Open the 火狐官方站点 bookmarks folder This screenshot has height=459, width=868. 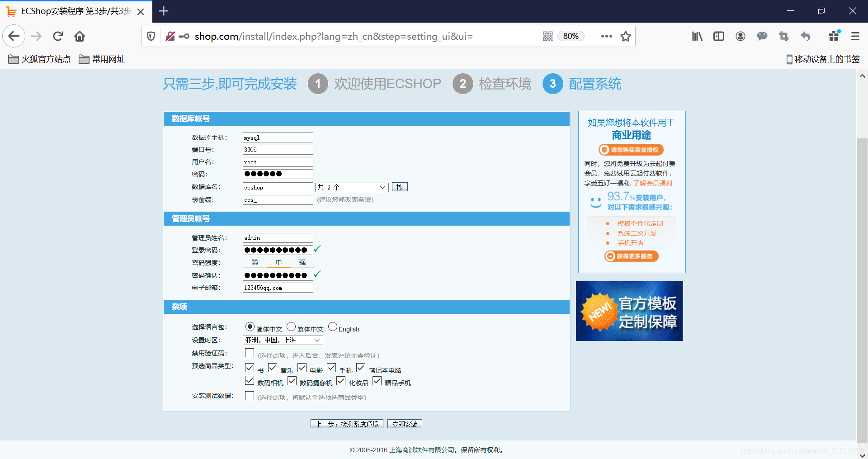(x=39, y=59)
